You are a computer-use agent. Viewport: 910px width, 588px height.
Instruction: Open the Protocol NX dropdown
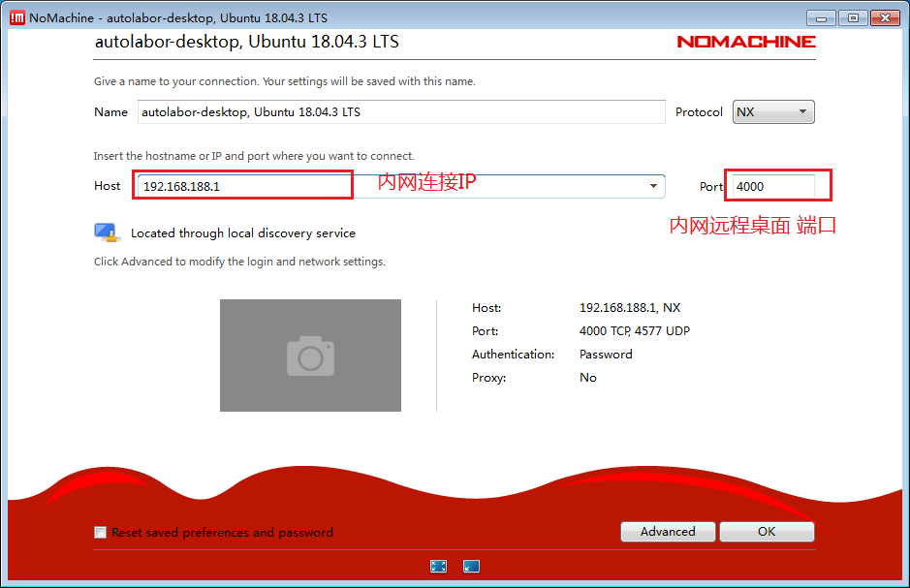point(773,112)
